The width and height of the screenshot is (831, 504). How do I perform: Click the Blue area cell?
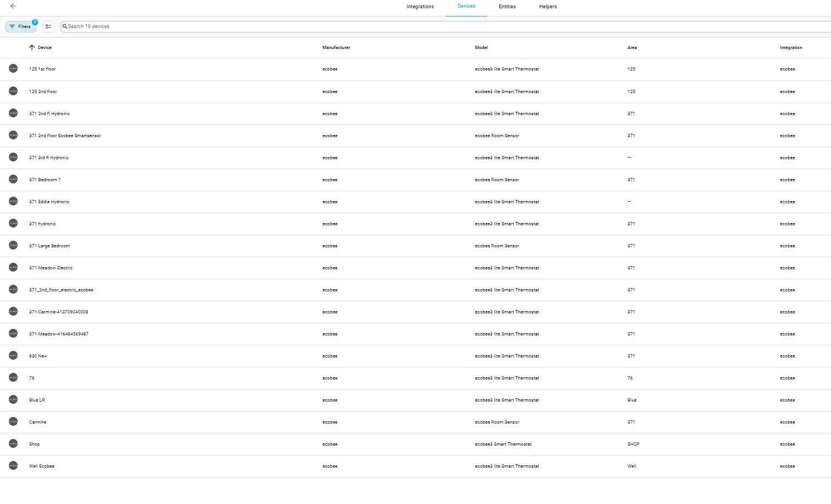[x=632, y=400]
